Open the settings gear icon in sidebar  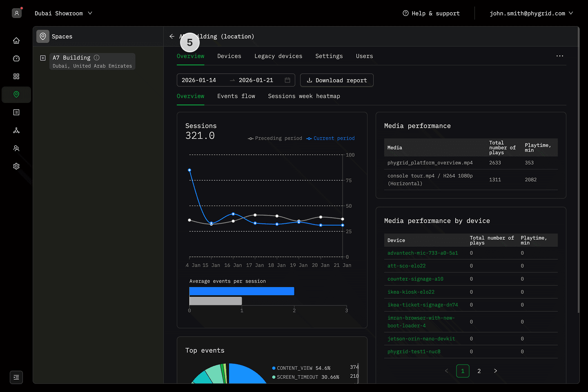[16, 166]
